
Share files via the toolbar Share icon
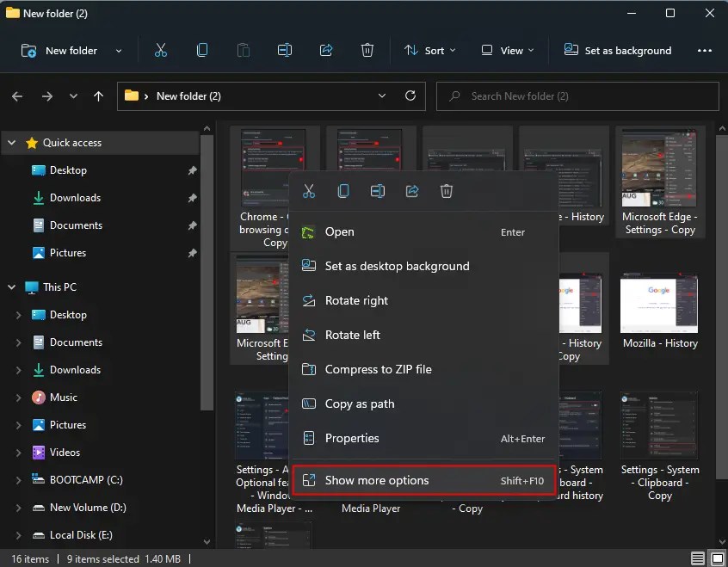326,50
